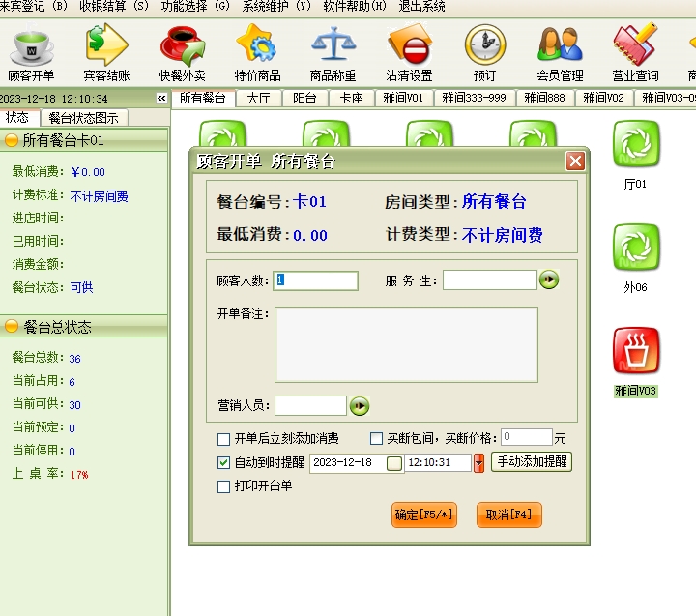Viewport: 696px width, 616px height.
Task: Select the occupied table 雅间V03 icon
Action: (x=636, y=352)
